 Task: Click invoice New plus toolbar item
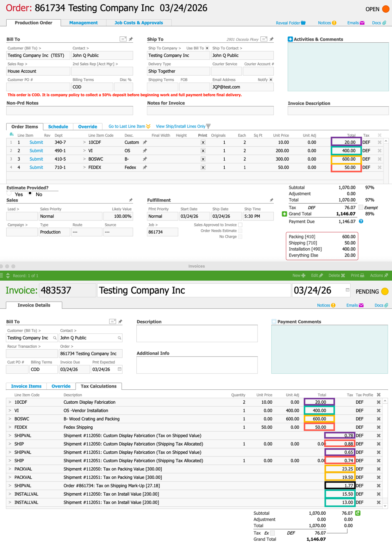click(x=299, y=276)
